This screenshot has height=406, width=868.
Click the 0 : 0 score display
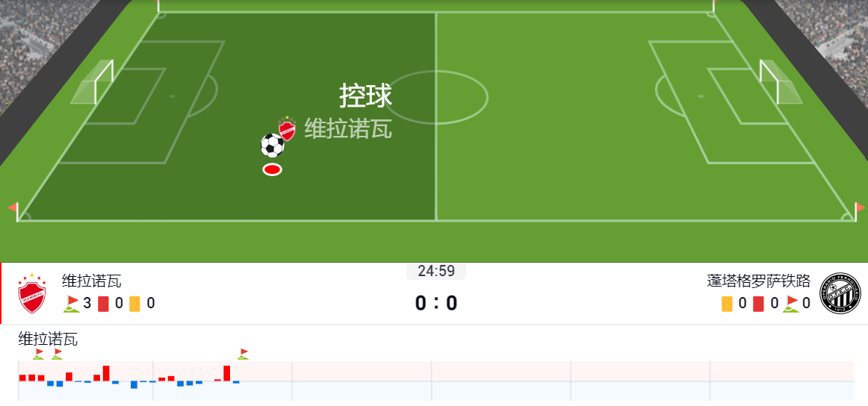[436, 304]
